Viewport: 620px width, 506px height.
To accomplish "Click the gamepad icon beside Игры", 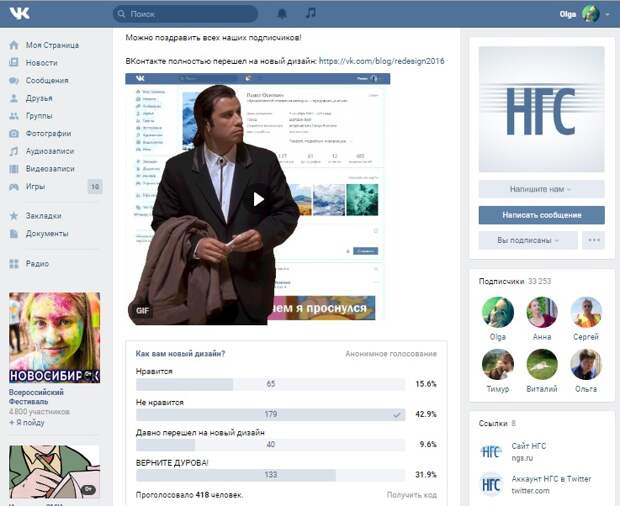I will click(14, 187).
